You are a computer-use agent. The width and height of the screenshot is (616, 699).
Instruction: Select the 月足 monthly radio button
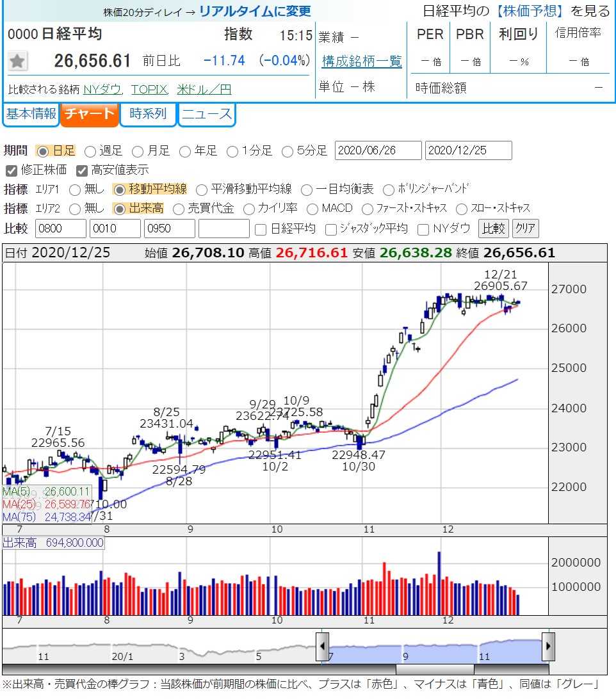(138, 152)
